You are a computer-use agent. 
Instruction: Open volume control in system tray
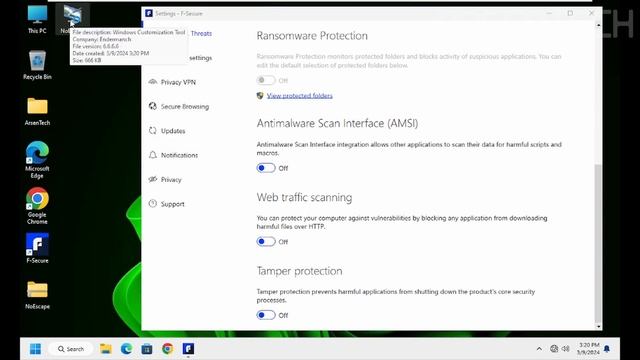click(x=566, y=349)
